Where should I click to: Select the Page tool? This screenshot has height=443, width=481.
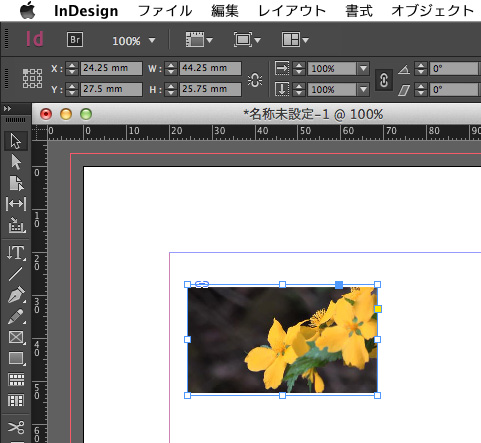16,183
